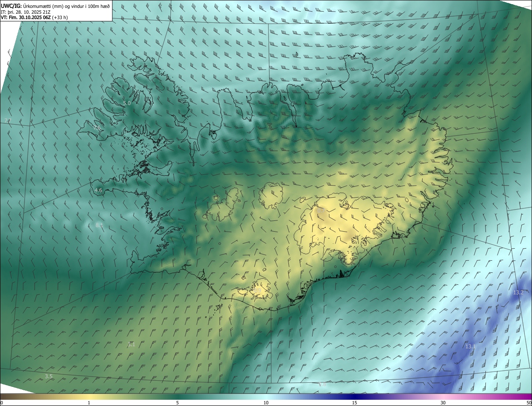The image size is (532, 406).
Task: Click the 7.7 value label on the map
Action: (x=8, y=120)
